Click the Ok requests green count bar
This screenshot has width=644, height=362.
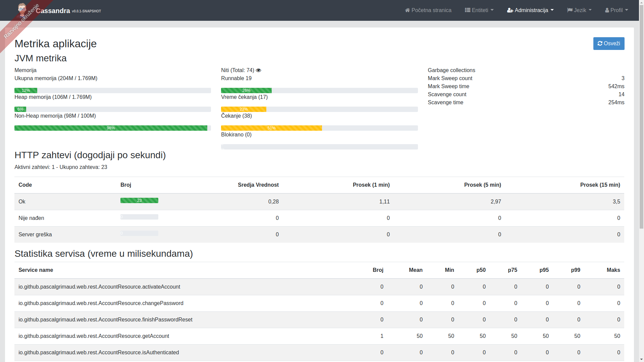(139, 200)
